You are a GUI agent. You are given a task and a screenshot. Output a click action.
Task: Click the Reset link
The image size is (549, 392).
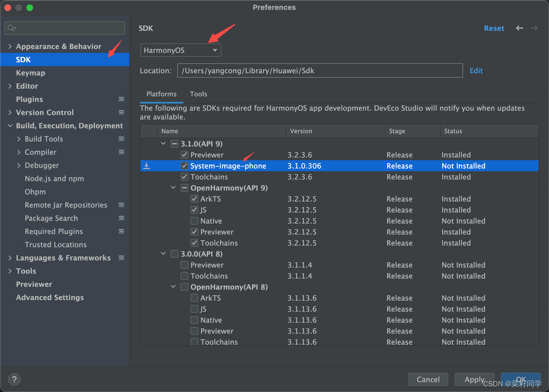coord(494,28)
